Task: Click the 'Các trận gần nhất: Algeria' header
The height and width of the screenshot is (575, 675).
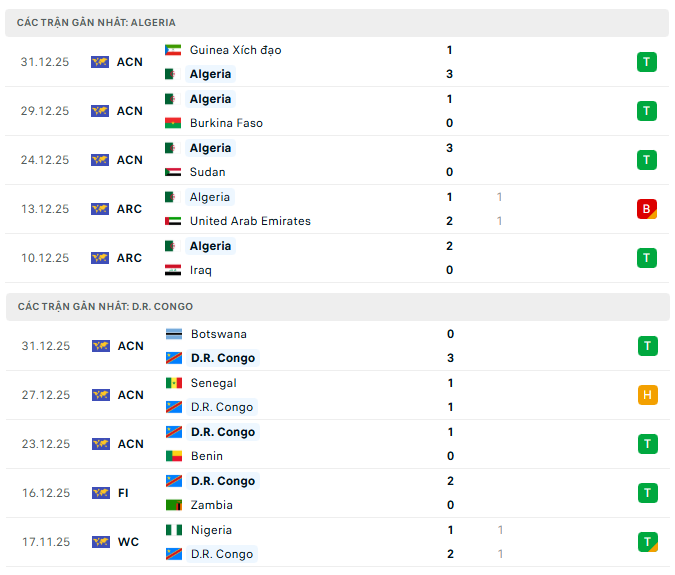Action: [x=97, y=22]
